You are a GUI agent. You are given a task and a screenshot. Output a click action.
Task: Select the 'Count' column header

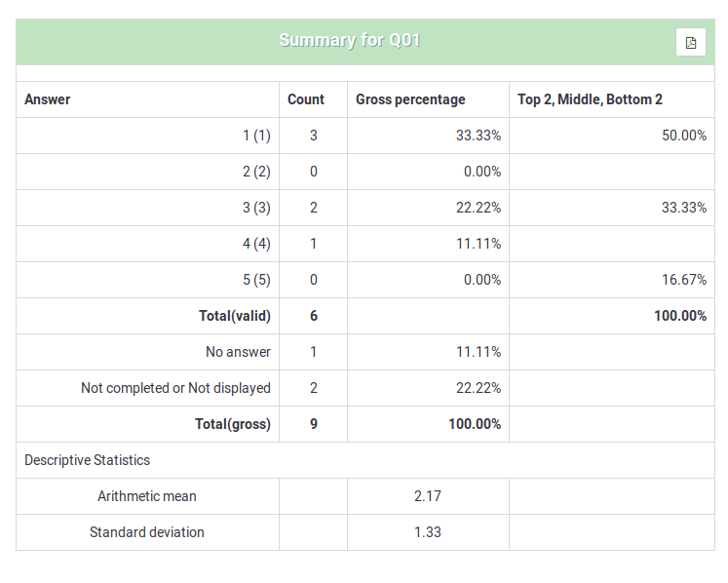coord(306,99)
